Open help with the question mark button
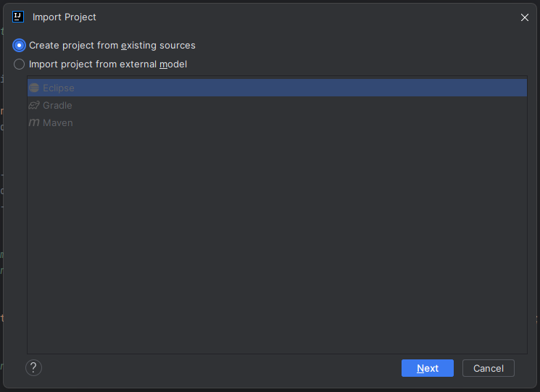Viewport: 540px width, 392px height. point(33,368)
